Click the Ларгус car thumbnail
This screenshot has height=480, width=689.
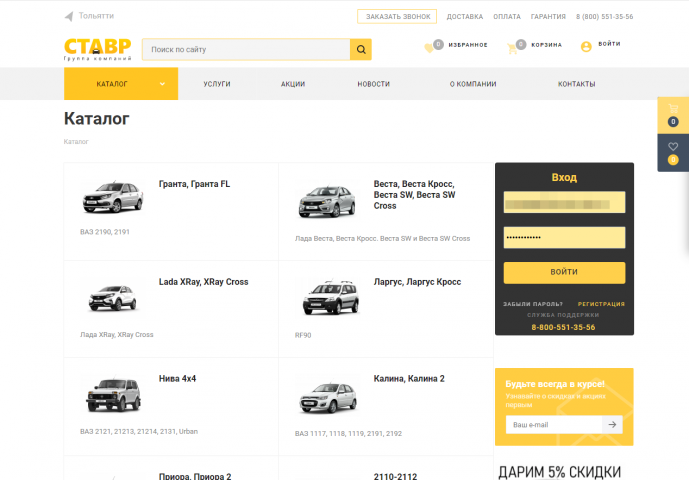pyautogui.click(x=331, y=297)
